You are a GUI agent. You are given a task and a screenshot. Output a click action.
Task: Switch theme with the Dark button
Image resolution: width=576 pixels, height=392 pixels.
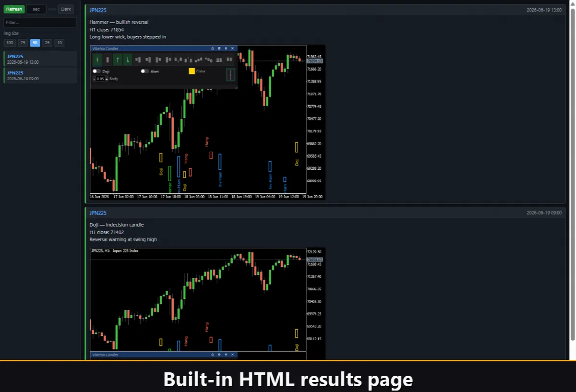(66, 9)
